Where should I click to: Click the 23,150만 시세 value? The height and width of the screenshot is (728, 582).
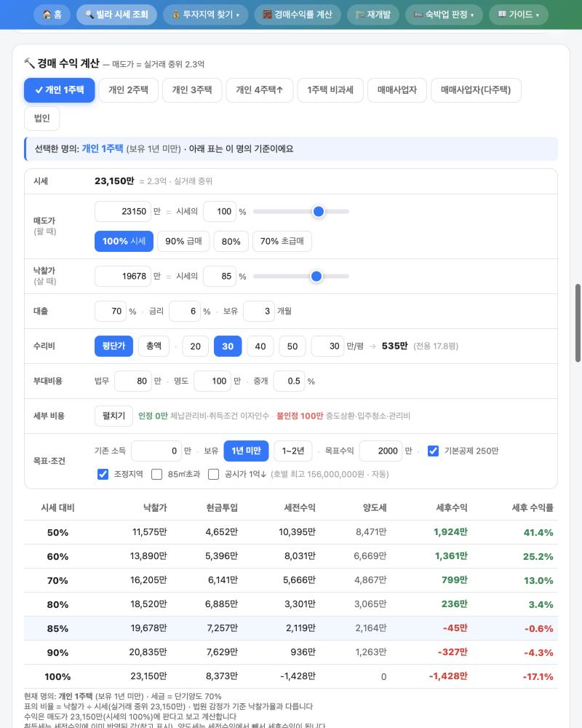point(114,181)
